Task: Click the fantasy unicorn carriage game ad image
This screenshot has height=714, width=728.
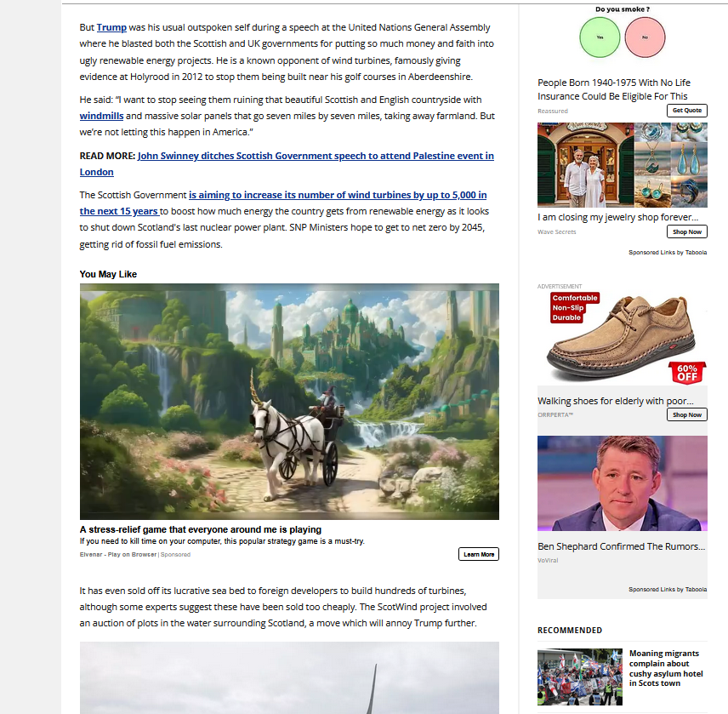Action: [289, 401]
